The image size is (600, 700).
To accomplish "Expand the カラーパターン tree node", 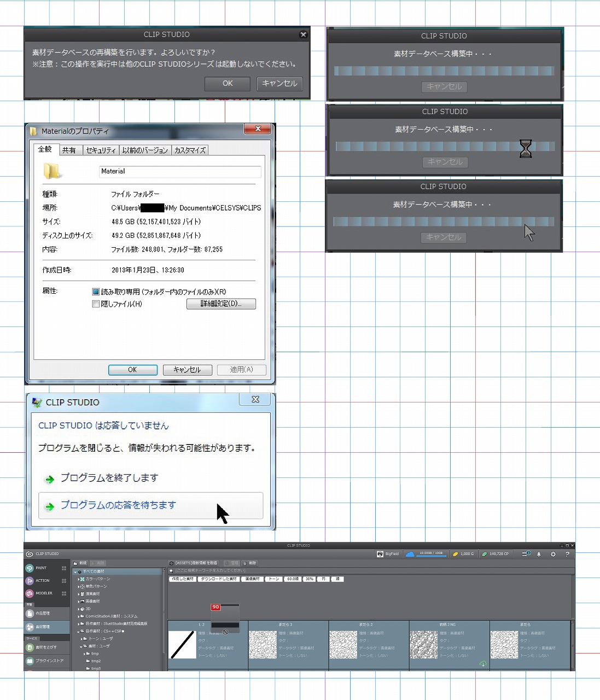I will [78, 579].
